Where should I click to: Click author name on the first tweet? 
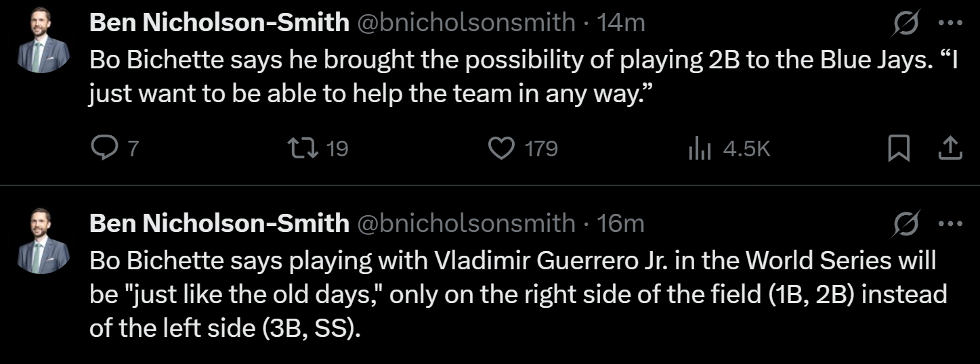pyautogui.click(x=219, y=23)
